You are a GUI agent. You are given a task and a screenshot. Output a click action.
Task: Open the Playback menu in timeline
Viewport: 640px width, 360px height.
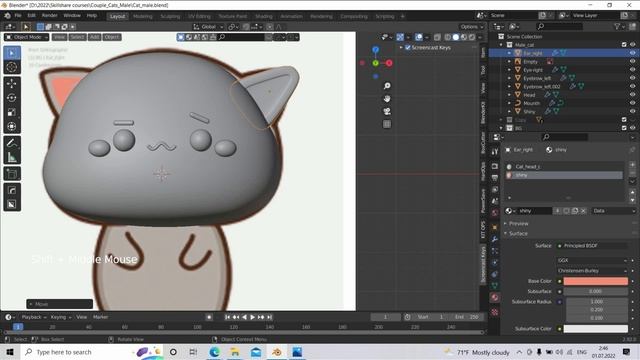[x=33, y=317]
